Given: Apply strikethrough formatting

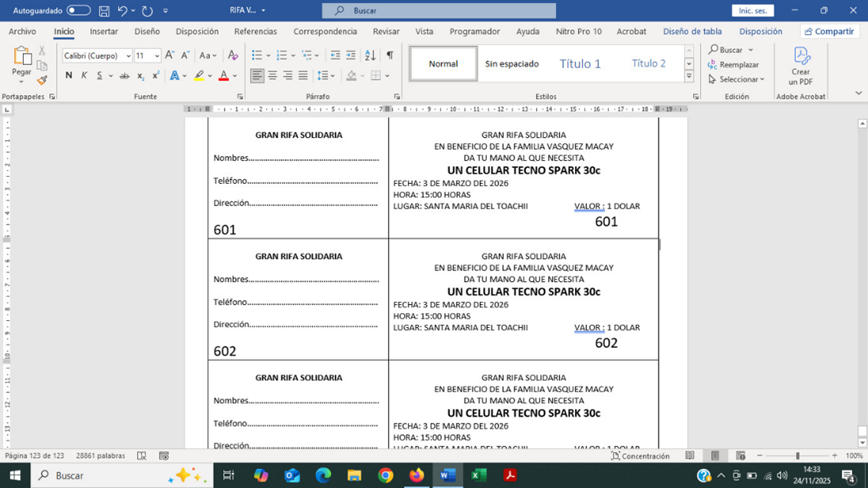Looking at the screenshot, I should click(x=124, y=76).
